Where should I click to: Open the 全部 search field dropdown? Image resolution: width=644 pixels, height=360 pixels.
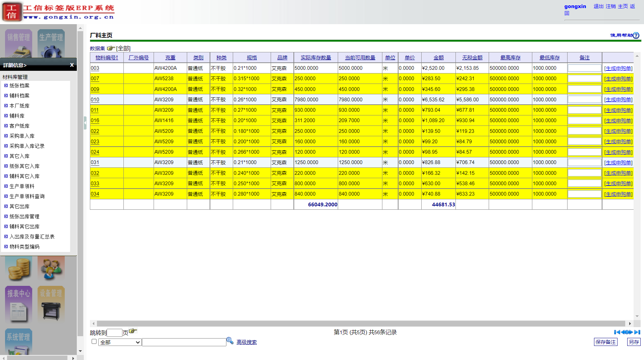point(120,342)
